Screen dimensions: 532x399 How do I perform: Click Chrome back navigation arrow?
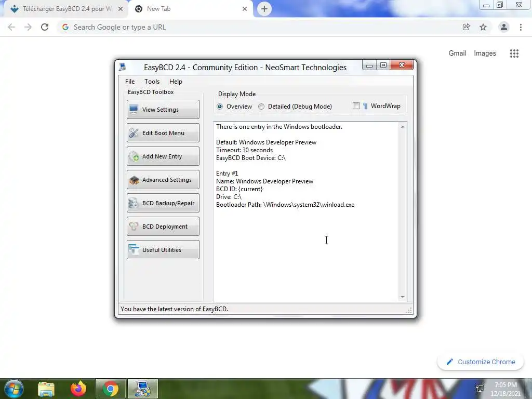[11, 27]
